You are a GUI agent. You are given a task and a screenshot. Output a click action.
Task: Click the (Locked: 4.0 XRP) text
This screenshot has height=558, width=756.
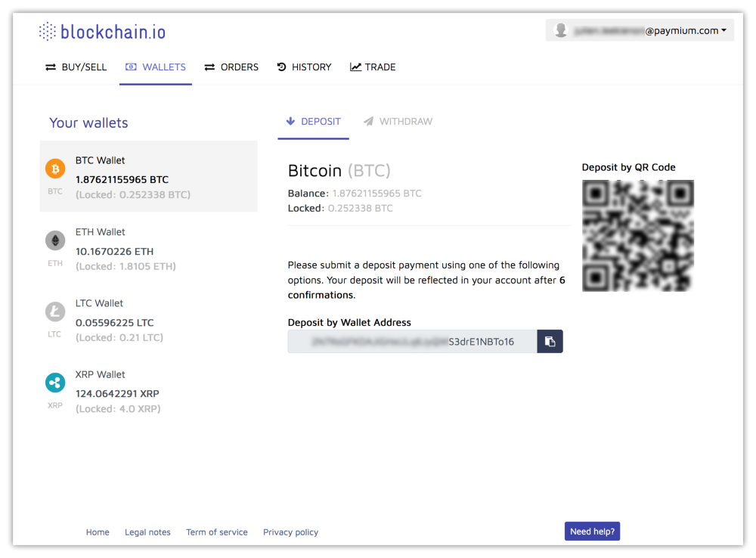click(118, 409)
